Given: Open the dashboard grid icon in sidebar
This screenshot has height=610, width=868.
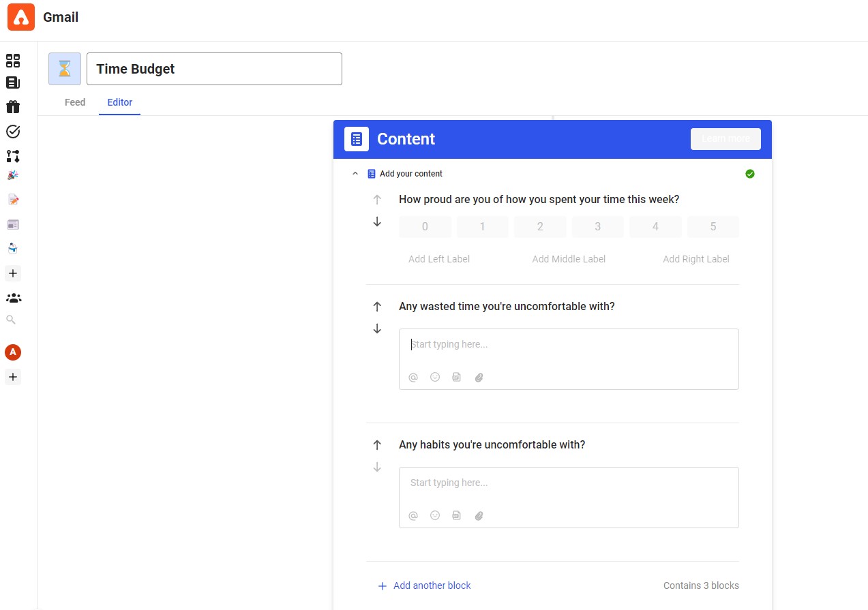Looking at the screenshot, I should coord(13,61).
